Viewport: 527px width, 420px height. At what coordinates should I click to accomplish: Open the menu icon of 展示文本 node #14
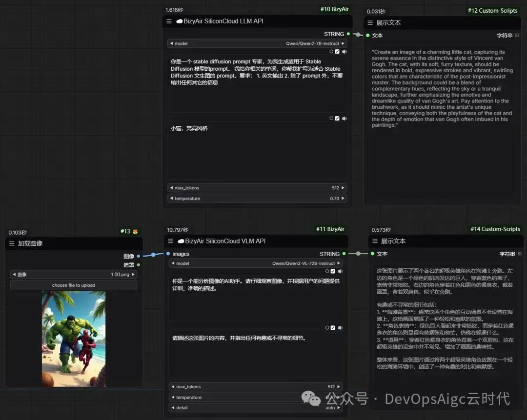click(375, 241)
